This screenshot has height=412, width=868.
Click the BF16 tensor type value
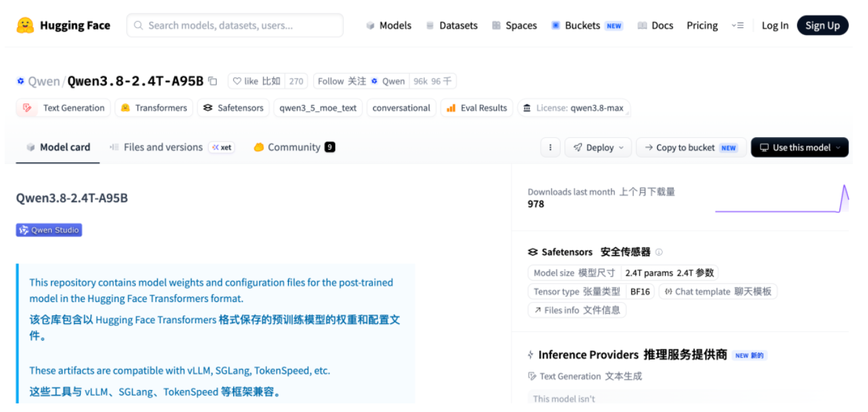tap(640, 291)
